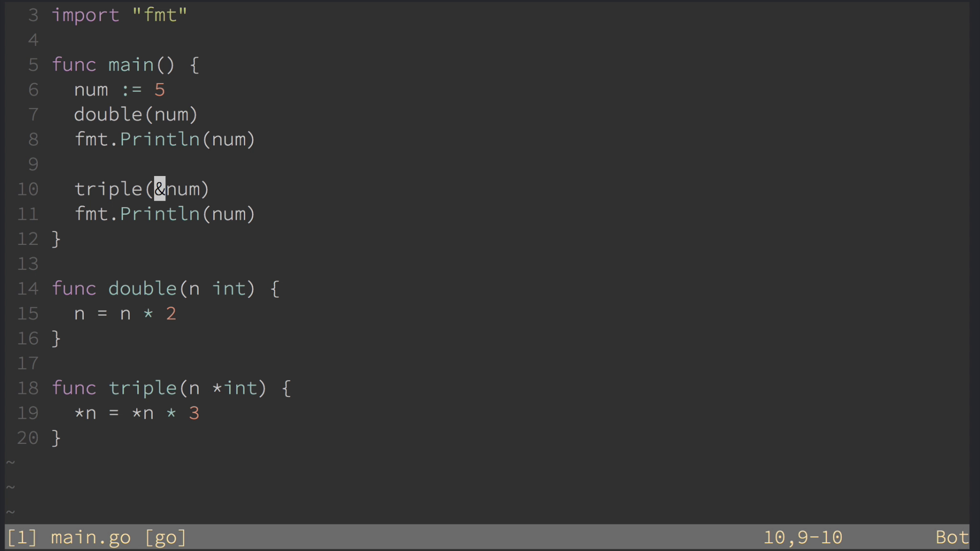Select the number 5 in num assignment
Image resolution: width=980 pixels, height=551 pixels.
click(160, 90)
